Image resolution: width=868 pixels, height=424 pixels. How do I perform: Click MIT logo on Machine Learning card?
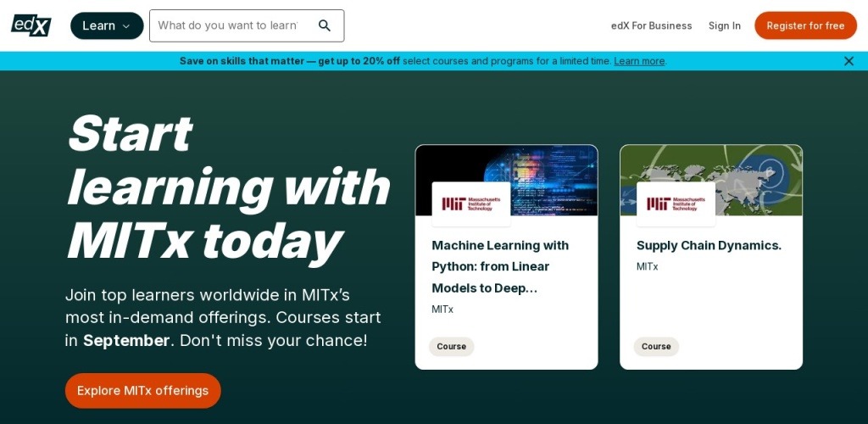pos(471,204)
